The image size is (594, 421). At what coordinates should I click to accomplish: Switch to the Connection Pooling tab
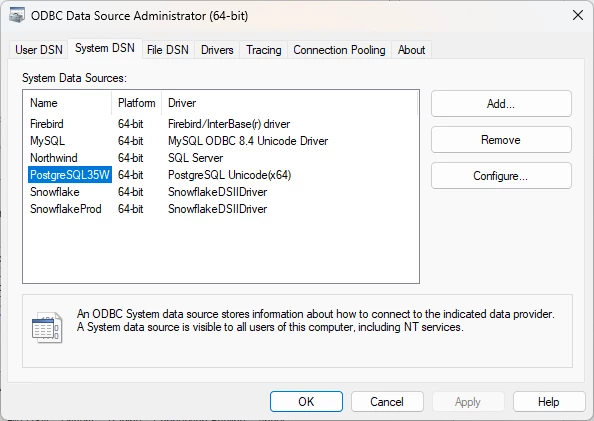(339, 50)
